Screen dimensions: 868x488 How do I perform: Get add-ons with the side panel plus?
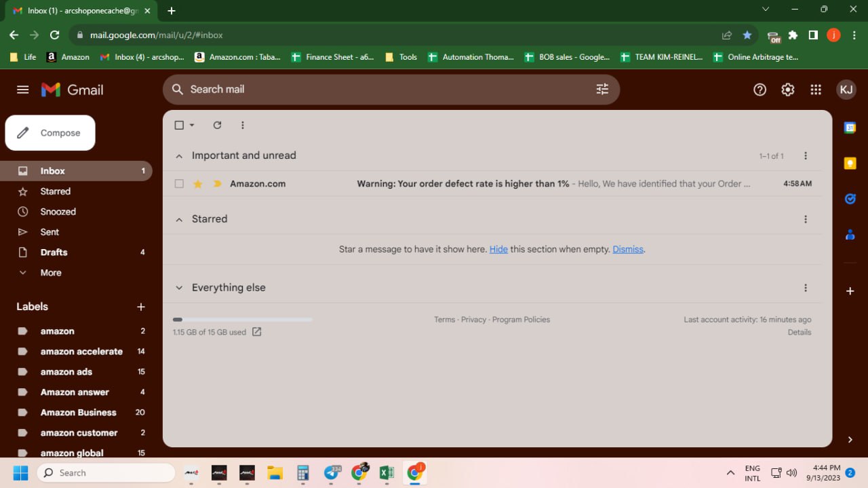(850, 290)
